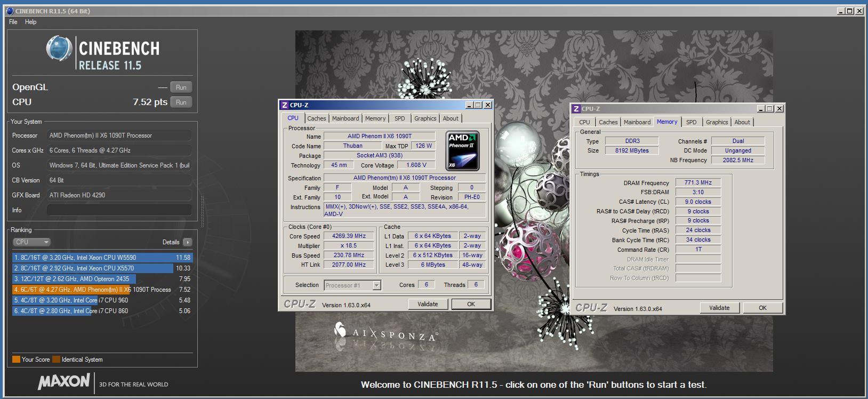Switch to About tab in right CPU-Z window
This screenshot has height=399, width=868.
[742, 122]
